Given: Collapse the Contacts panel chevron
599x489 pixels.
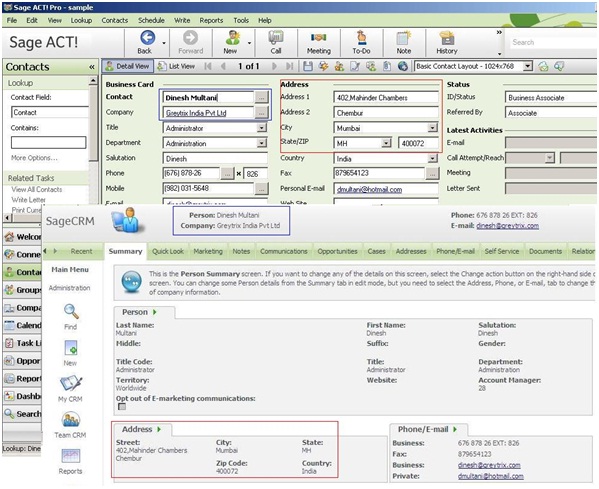Looking at the screenshot, I should click(92, 67).
